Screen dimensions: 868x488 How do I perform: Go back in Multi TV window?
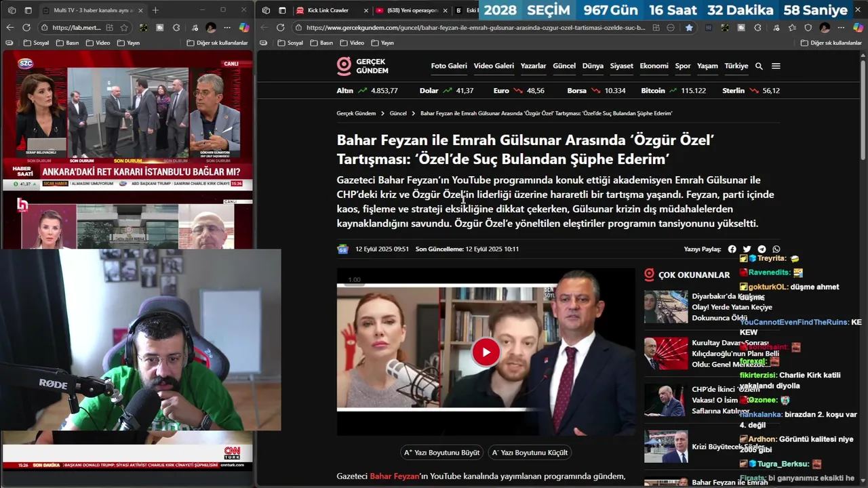9,28
